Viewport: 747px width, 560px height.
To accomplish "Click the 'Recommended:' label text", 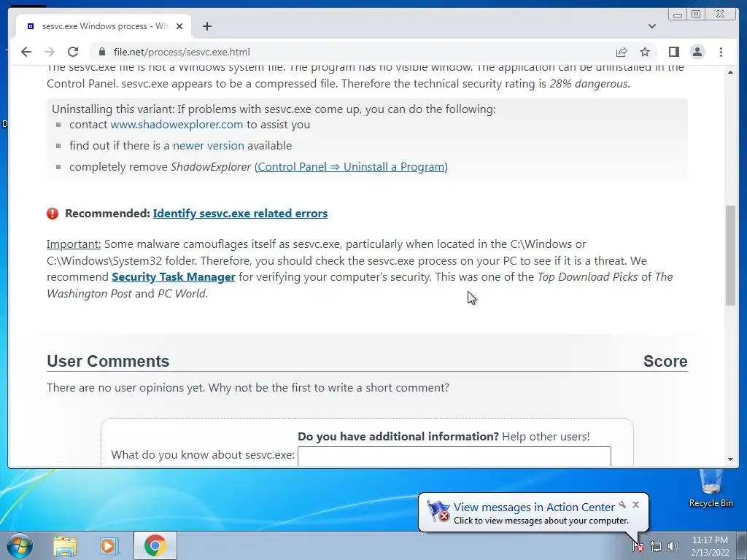I will pyautogui.click(x=108, y=214).
